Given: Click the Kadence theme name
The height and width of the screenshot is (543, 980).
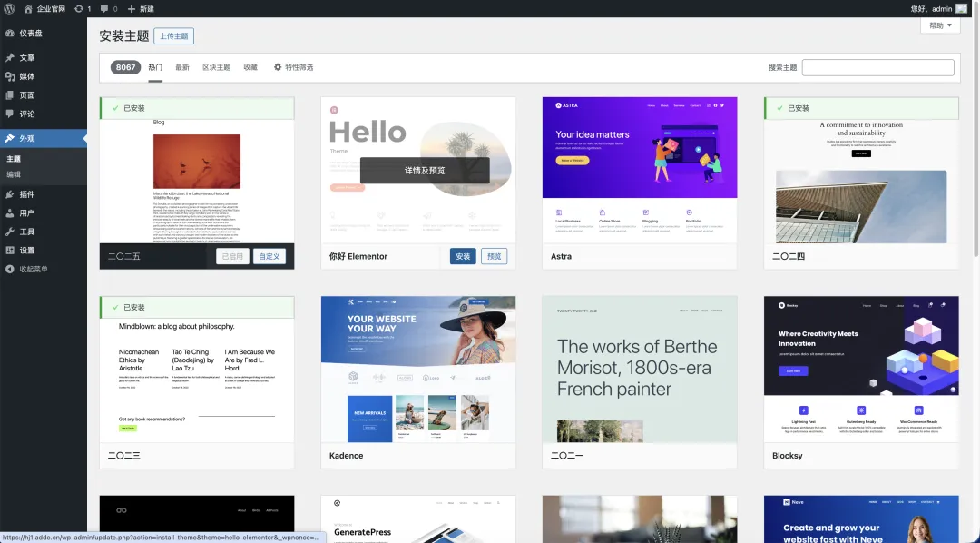Looking at the screenshot, I should (347, 456).
